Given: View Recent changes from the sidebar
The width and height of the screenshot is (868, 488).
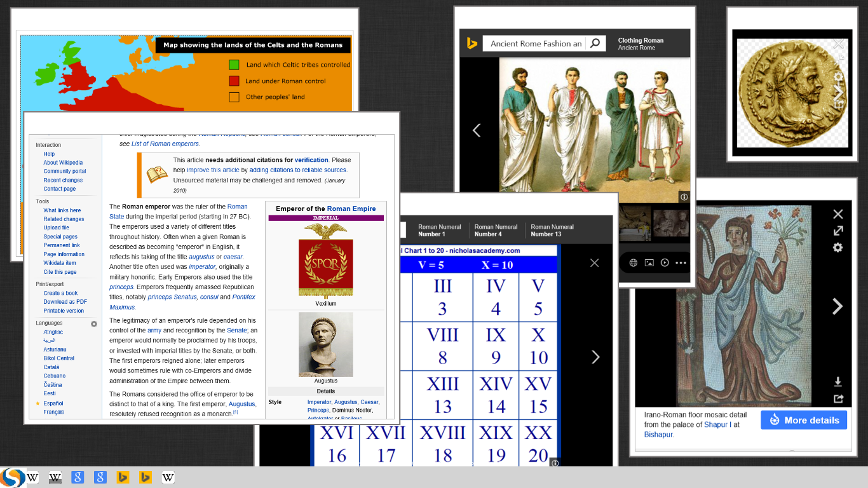Looking at the screenshot, I should tap(63, 180).
